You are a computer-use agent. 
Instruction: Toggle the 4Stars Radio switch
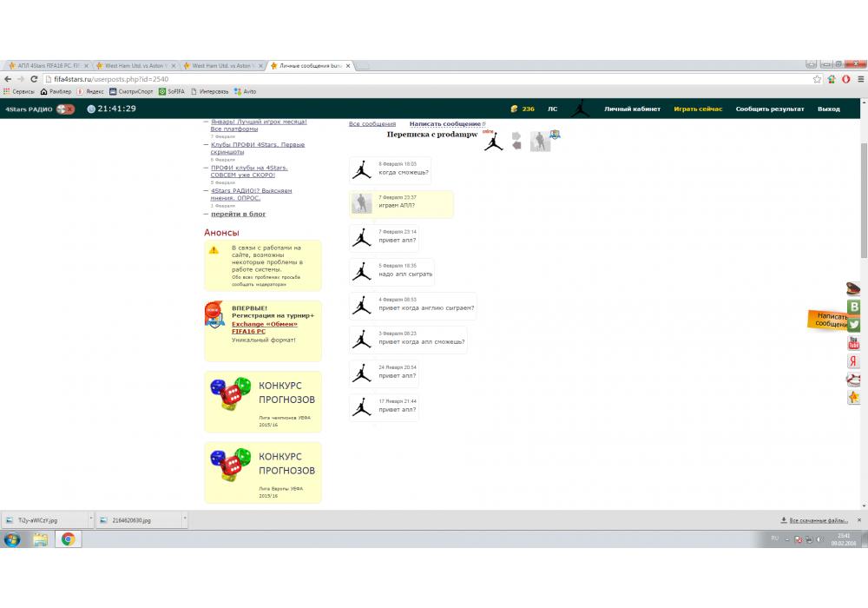click(65, 109)
